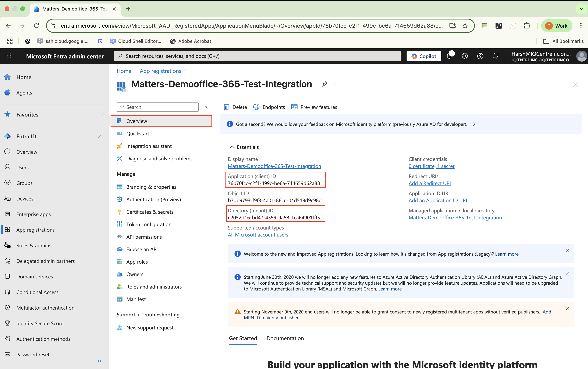The image size is (588, 369).
Task: Click the Copilot button
Action: tap(424, 56)
